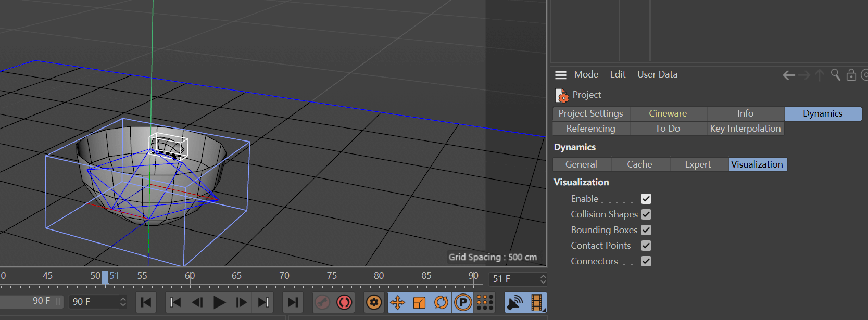Click the Project document gear icon
Viewport: 868px width, 320px height.
click(562, 95)
